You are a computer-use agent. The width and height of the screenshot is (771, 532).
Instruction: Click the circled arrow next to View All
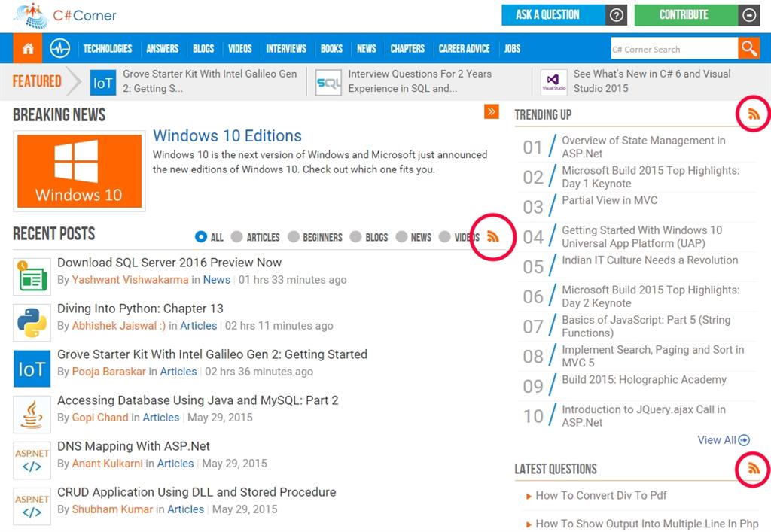click(x=744, y=440)
